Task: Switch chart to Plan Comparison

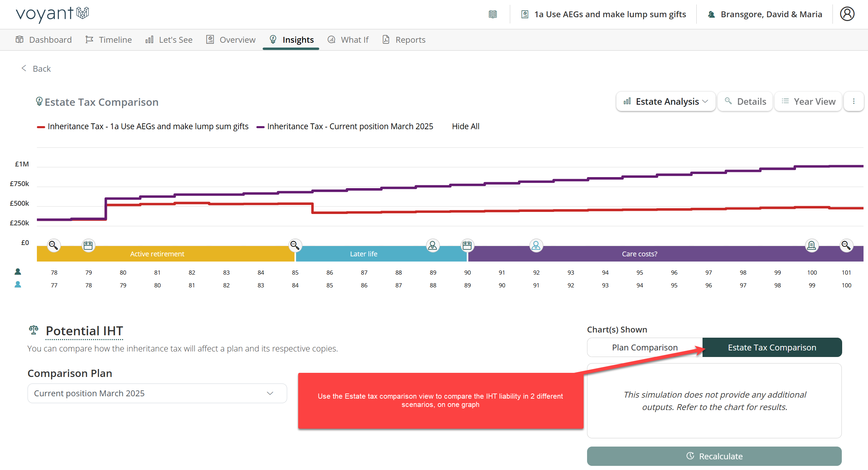Action: click(645, 347)
